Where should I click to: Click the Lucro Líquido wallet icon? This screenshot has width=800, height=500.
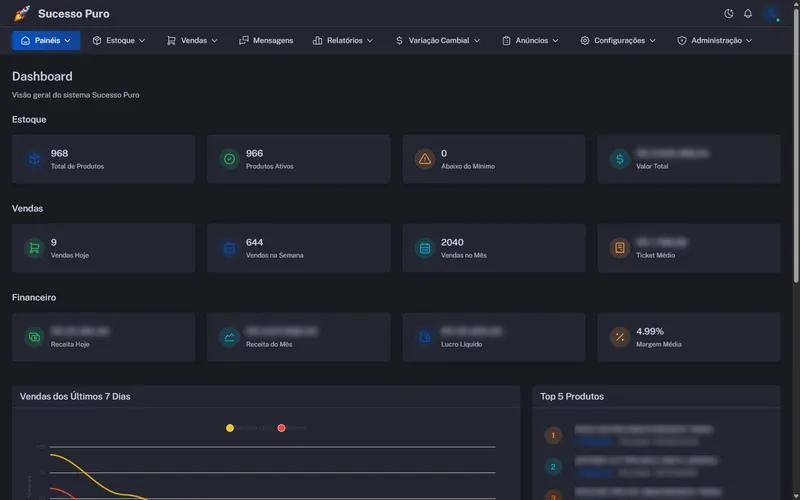424,337
